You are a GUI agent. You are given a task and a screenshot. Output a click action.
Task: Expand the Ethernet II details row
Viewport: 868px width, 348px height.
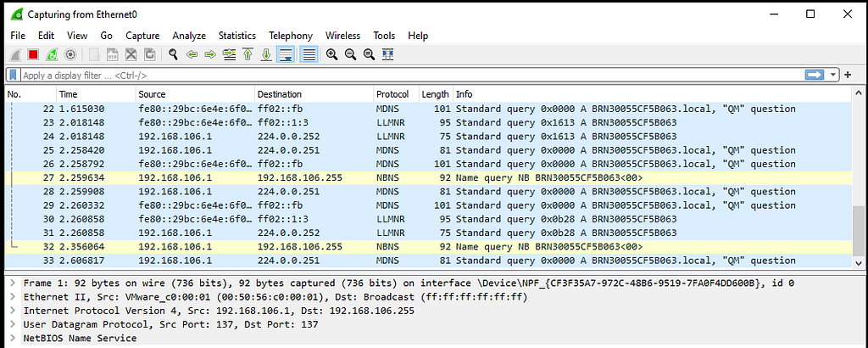point(14,296)
